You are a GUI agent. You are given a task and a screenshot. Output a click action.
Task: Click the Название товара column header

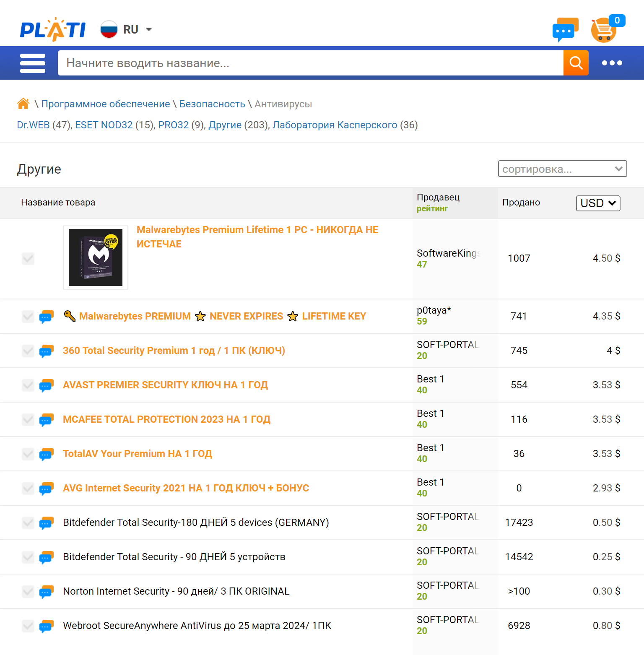[58, 203]
